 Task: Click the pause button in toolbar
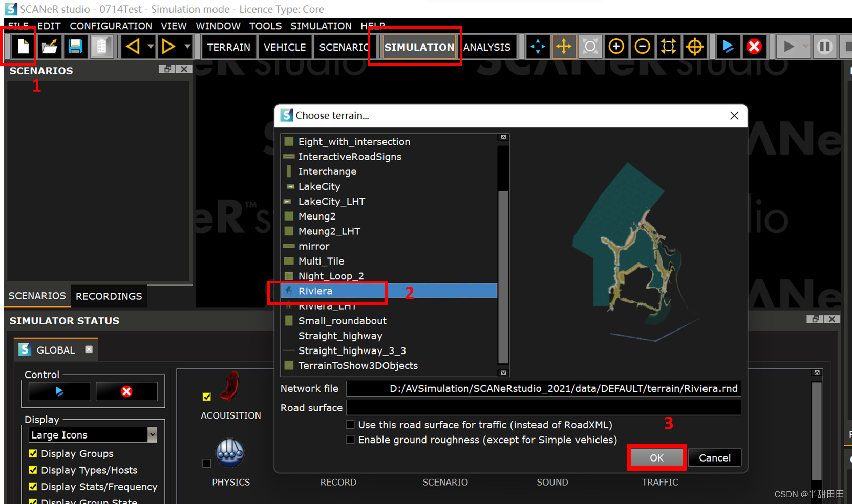coord(824,47)
